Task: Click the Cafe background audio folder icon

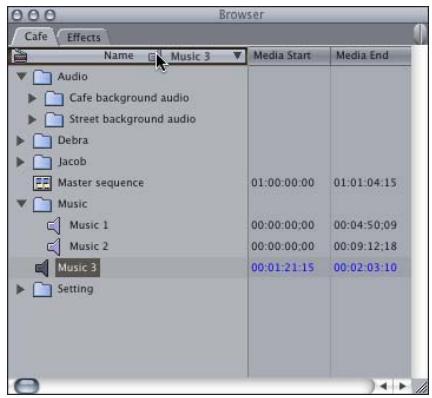Action: pos(54,99)
